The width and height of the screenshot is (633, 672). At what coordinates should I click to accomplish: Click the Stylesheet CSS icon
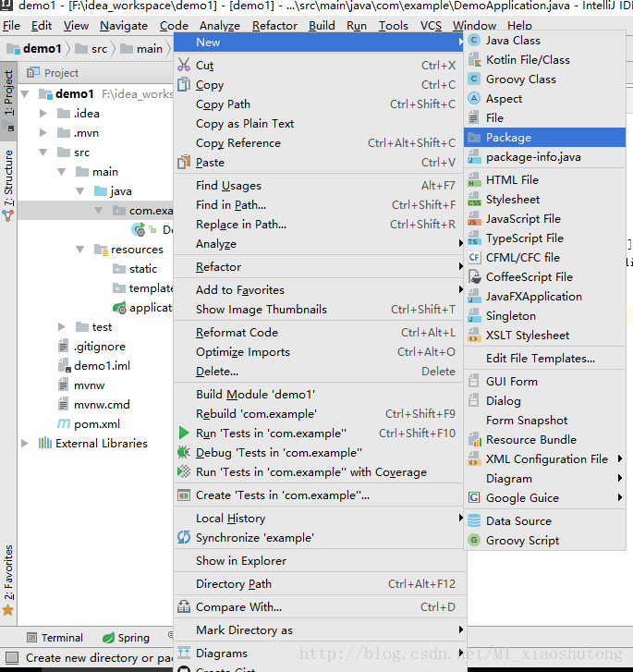(473, 199)
